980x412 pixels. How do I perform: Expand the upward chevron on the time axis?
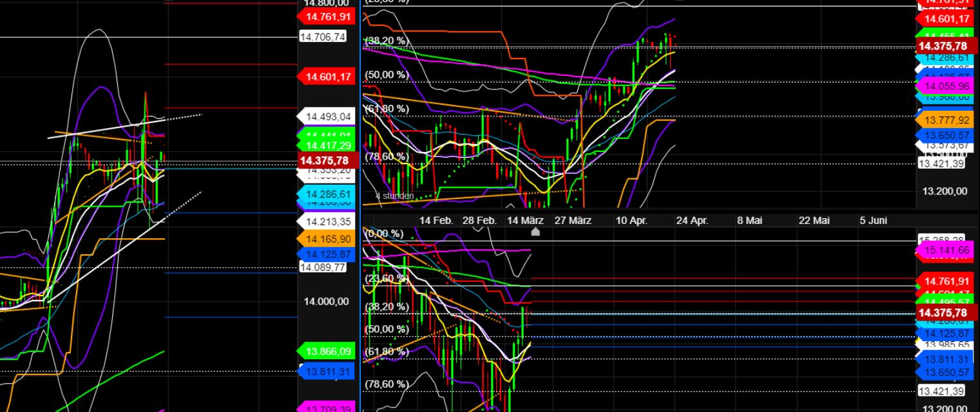pos(535,232)
